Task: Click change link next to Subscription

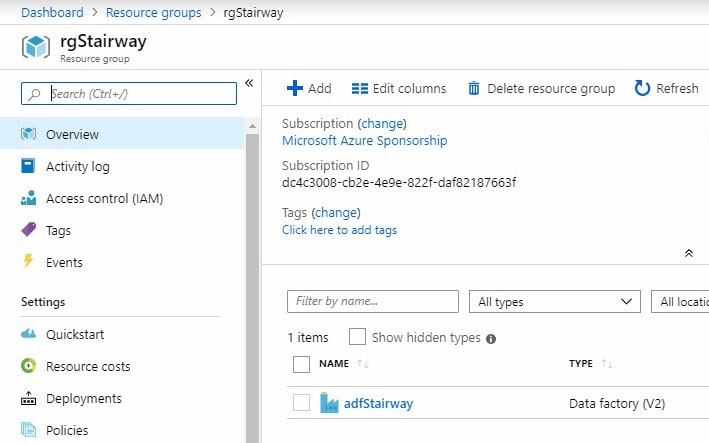Action: (x=382, y=123)
